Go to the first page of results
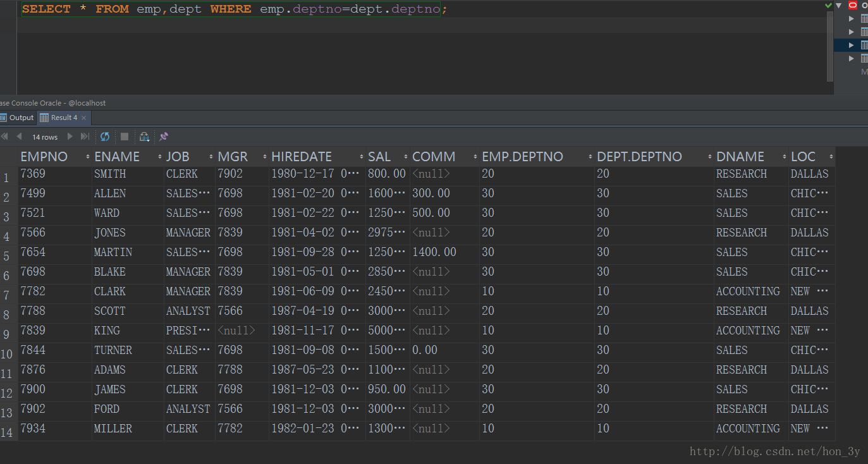Image resolution: width=868 pixels, height=464 pixels. [4, 137]
